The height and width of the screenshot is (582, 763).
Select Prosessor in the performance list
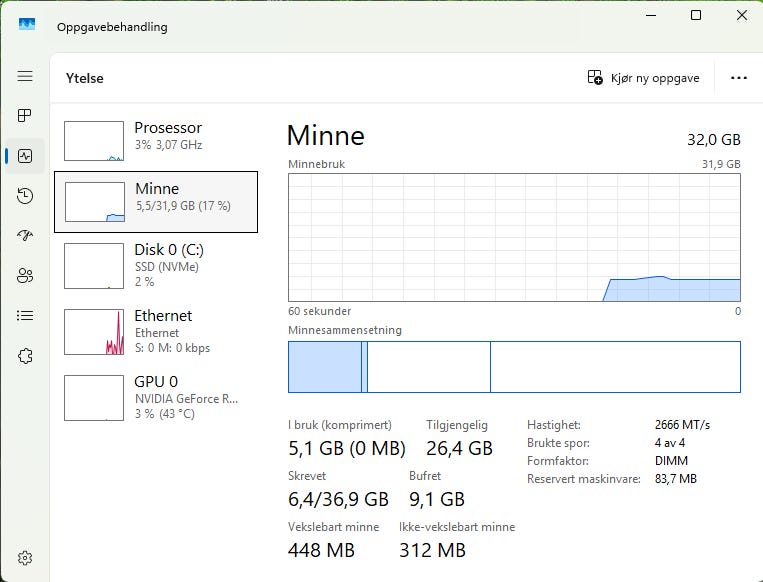pyautogui.click(x=156, y=141)
